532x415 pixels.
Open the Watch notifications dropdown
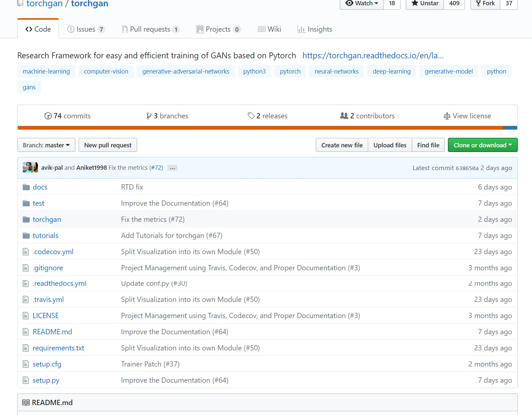362,3
